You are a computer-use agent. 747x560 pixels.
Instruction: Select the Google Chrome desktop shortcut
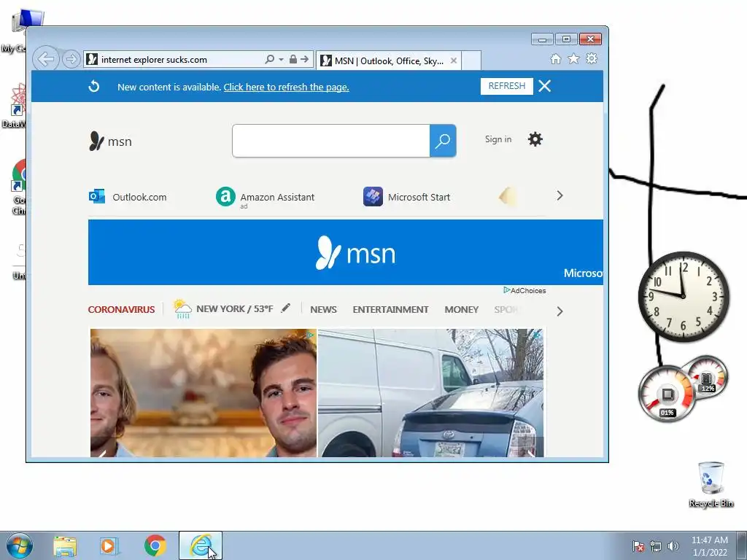pos(19,187)
